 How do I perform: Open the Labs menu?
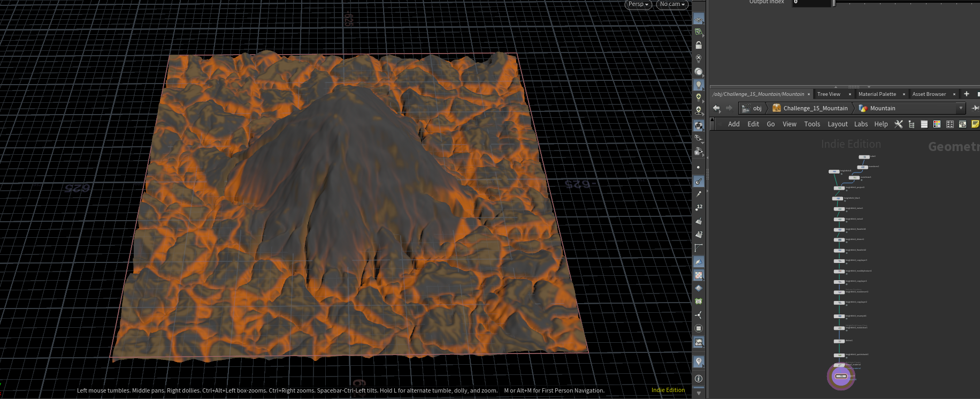click(861, 124)
